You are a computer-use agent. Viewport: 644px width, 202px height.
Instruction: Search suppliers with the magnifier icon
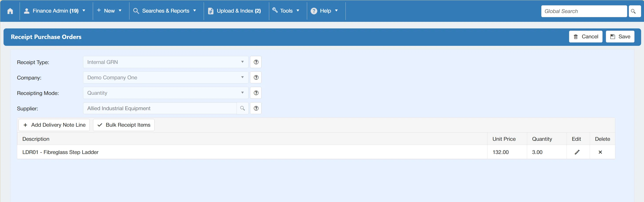(x=242, y=108)
